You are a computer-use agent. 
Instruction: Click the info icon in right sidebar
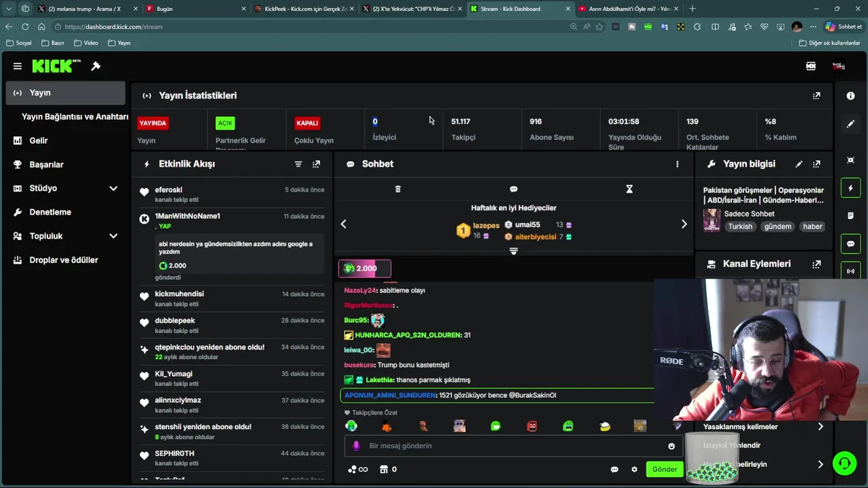pyautogui.click(x=850, y=96)
